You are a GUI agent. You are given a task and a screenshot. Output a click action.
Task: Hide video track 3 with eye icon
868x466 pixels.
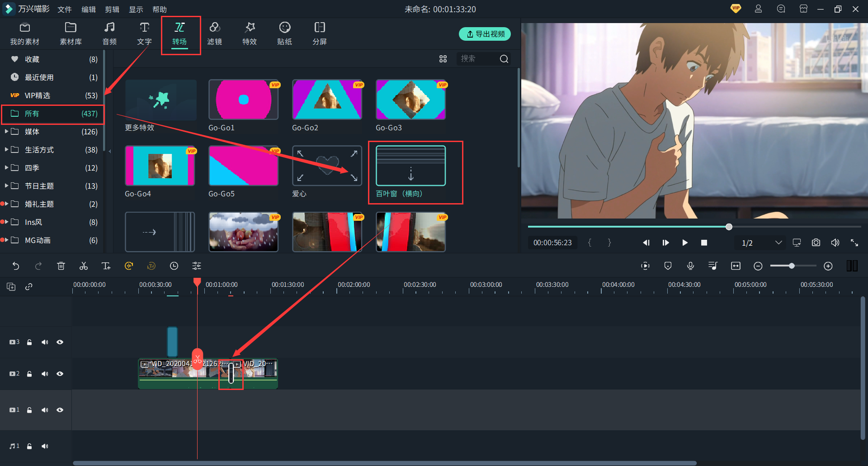point(60,342)
